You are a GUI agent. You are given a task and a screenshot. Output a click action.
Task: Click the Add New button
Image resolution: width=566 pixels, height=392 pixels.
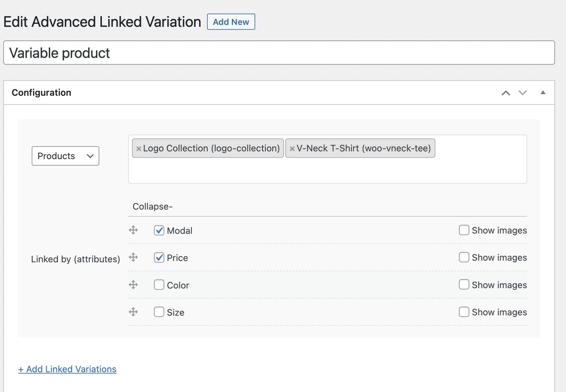[x=231, y=22]
